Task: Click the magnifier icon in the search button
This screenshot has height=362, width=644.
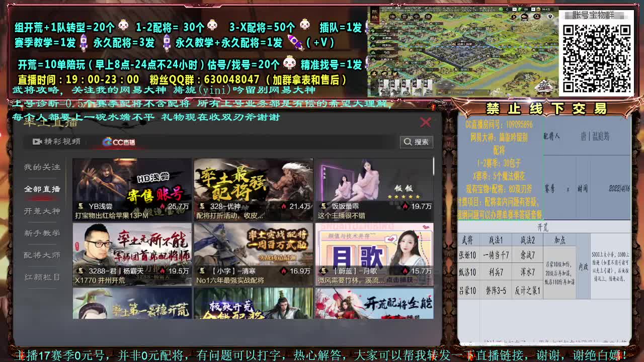Action: pyautogui.click(x=408, y=142)
